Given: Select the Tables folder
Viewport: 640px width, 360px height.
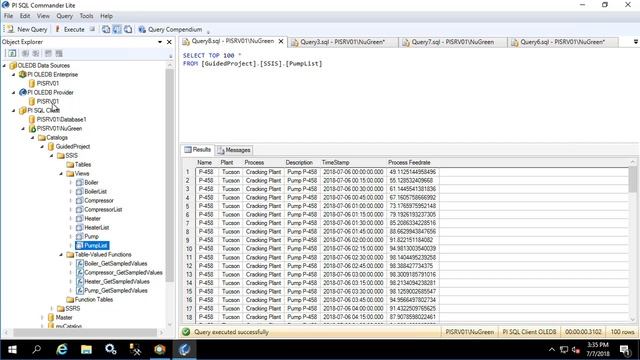Looking at the screenshot, I should tap(82, 164).
